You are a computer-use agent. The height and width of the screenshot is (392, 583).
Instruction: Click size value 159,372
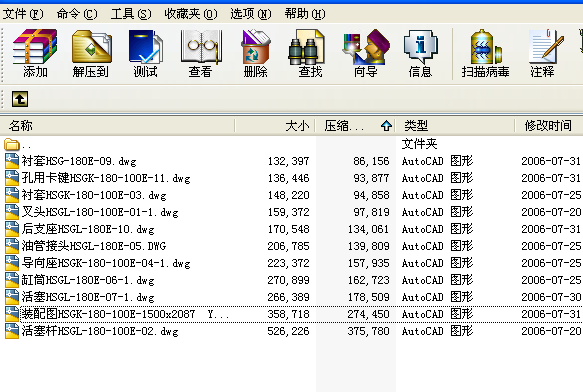click(289, 212)
